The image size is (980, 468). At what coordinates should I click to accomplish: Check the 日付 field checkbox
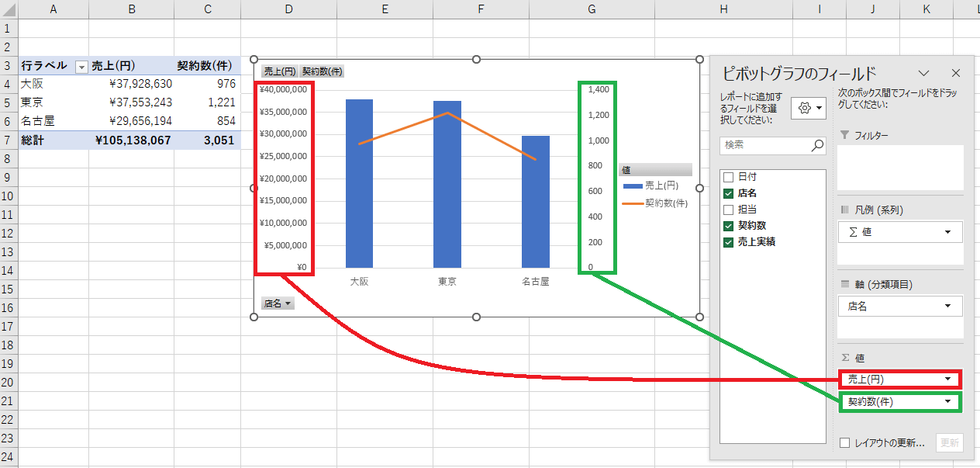pos(728,177)
